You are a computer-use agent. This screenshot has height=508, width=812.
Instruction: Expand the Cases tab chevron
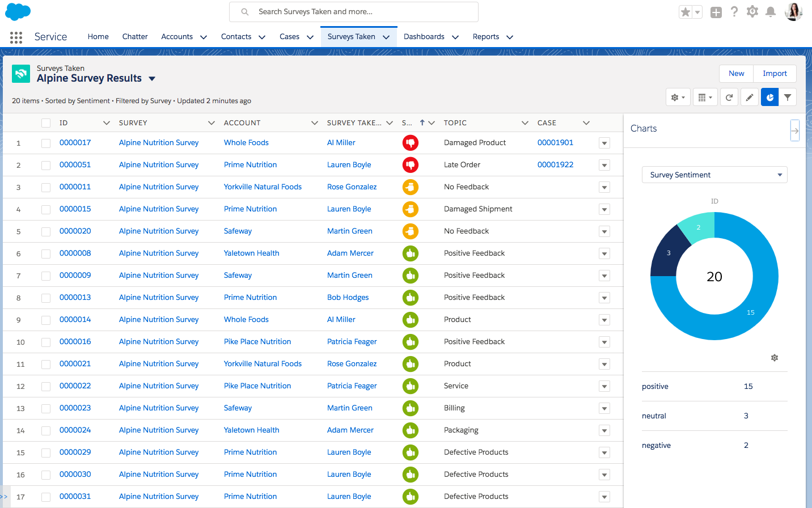(x=310, y=37)
